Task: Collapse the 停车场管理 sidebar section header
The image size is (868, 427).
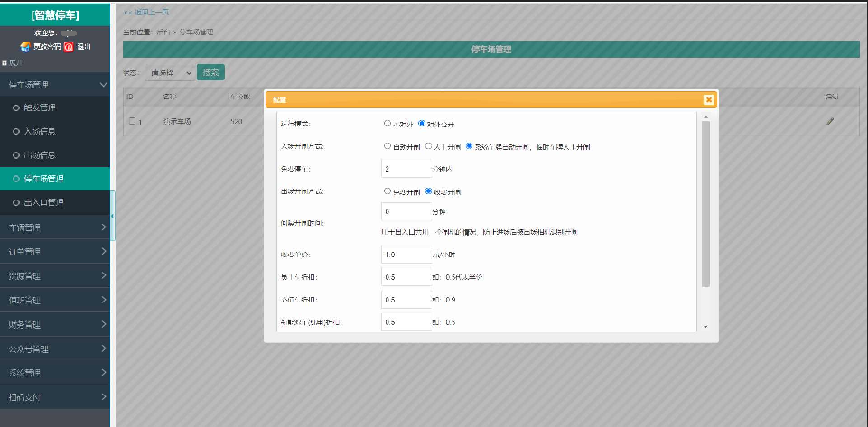Action: click(55, 85)
